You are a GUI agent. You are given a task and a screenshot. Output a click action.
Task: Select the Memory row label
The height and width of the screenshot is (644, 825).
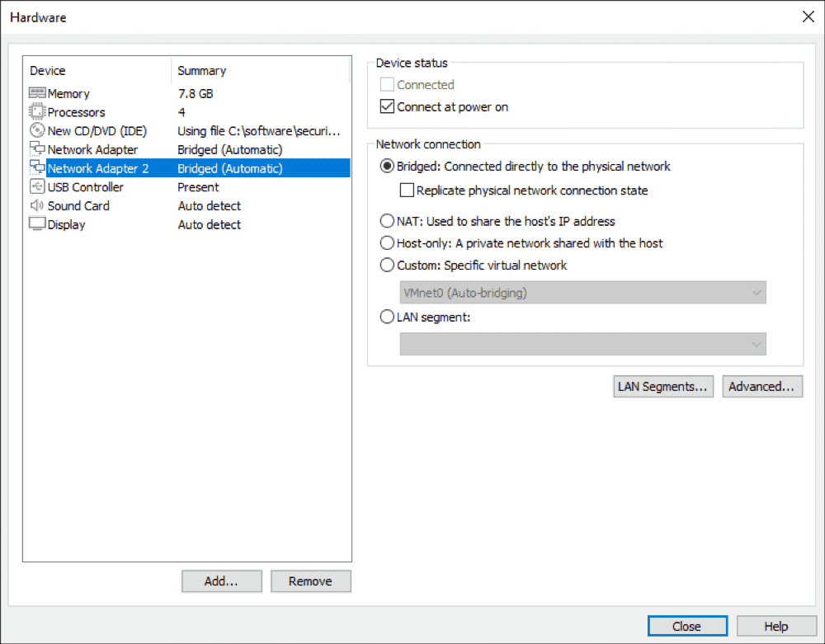point(68,93)
